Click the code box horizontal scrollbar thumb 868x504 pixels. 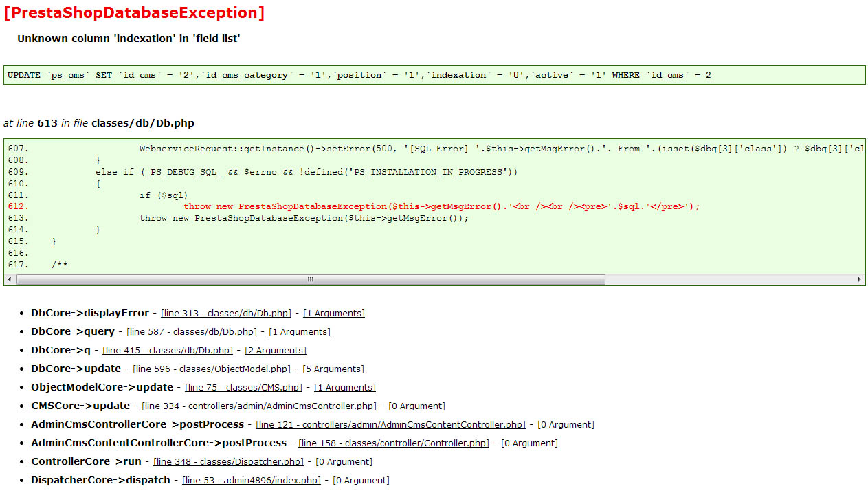(x=311, y=280)
